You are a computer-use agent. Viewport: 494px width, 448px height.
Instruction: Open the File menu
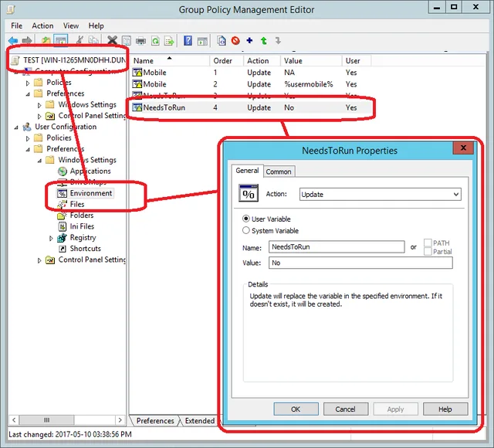click(16, 25)
